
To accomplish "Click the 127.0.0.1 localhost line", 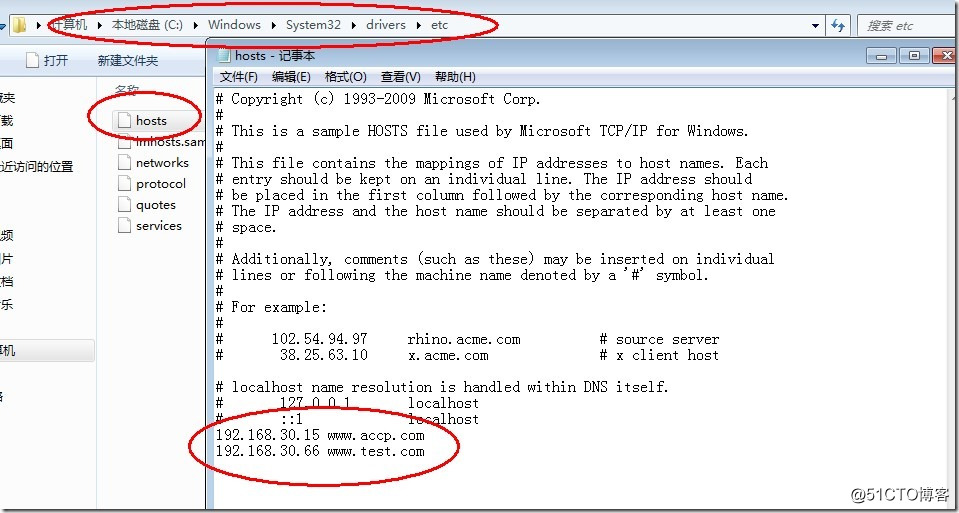I will pos(347,403).
